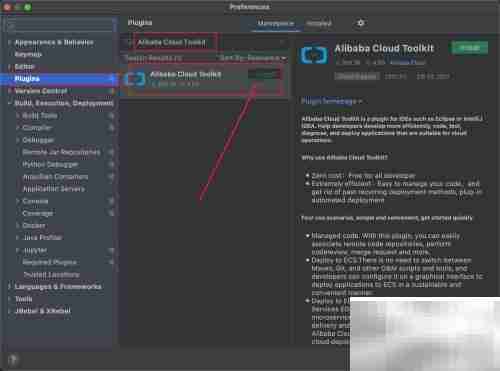
Task: Click the settings search field in sidebar
Action: tap(60, 26)
